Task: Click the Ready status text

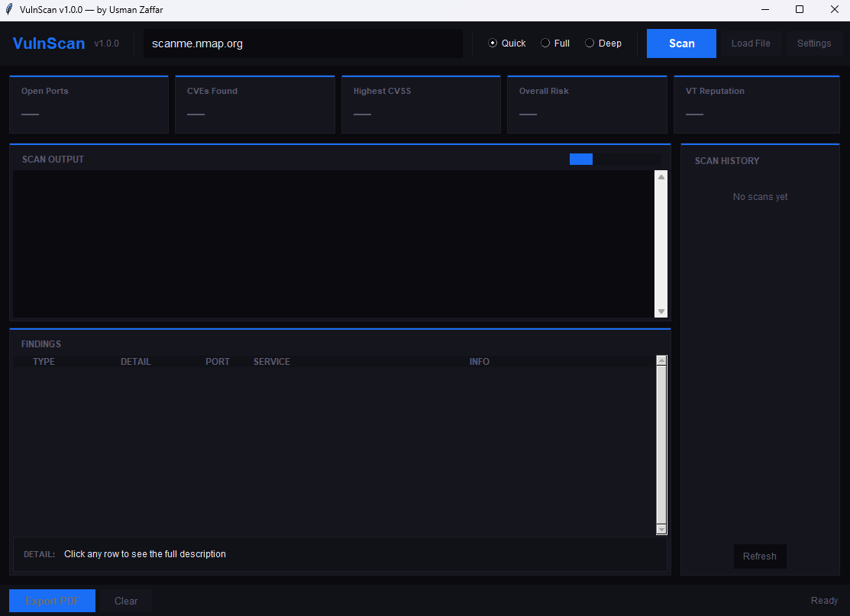Action: coord(824,600)
